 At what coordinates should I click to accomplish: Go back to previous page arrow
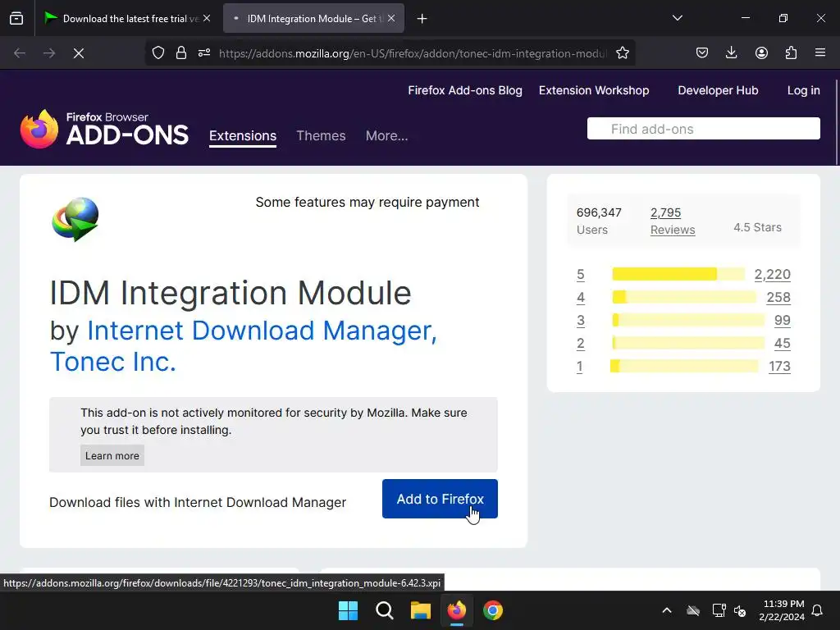click(20, 53)
